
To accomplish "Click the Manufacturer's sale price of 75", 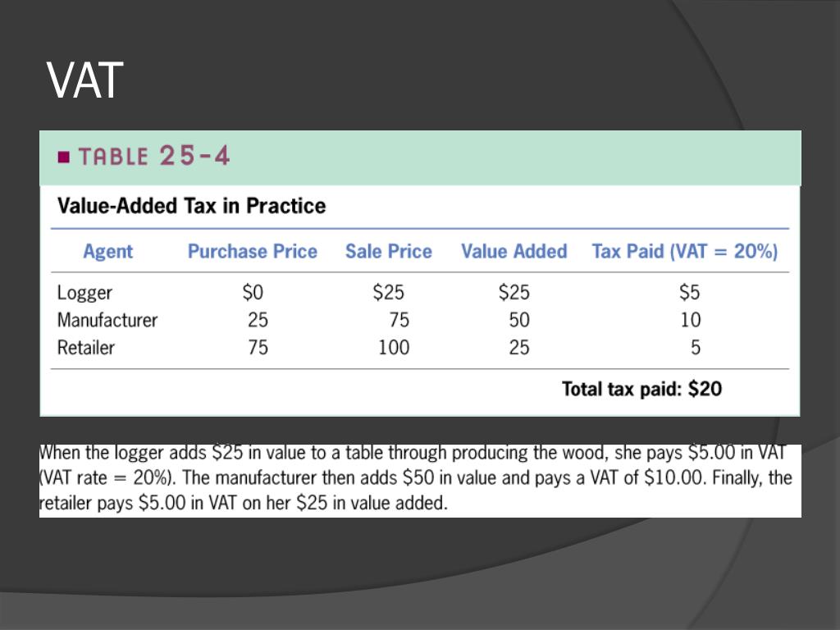I will (x=399, y=320).
